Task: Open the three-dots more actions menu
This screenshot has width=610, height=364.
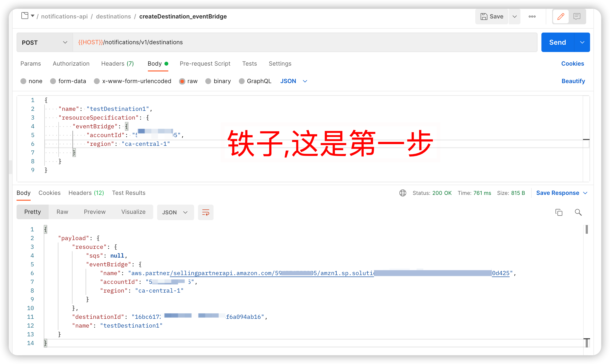Action: pos(532,17)
